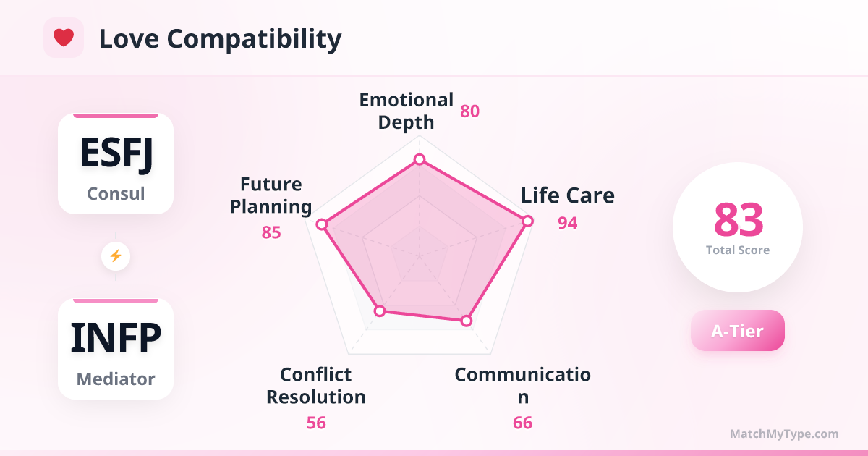Select the INFP Mediator card
Screen dimensions: 868x456
point(116,349)
